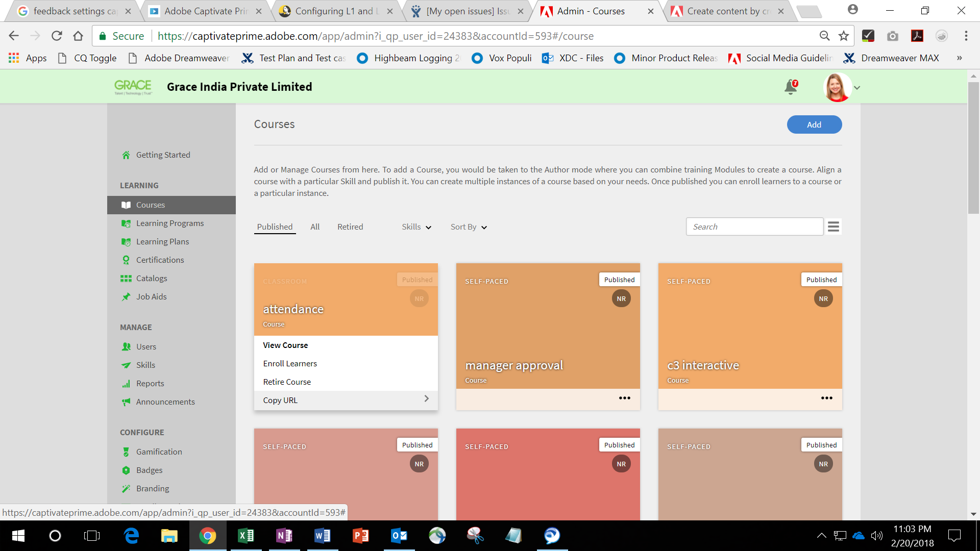Open the Courses section in sidebar

pyautogui.click(x=150, y=205)
